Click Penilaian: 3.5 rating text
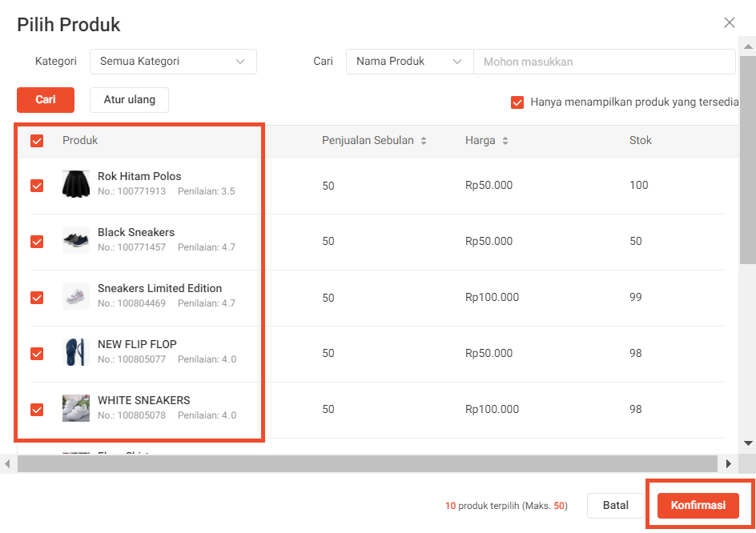756x533 pixels. (207, 191)
